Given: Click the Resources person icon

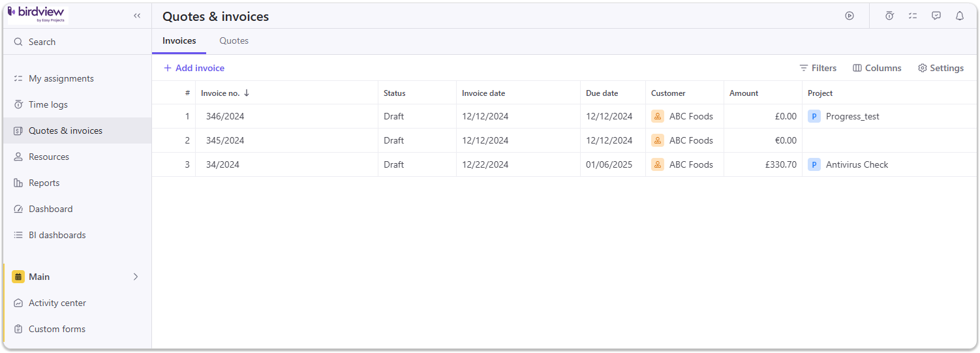Looking at the screenshot, I should pos(18,157).
